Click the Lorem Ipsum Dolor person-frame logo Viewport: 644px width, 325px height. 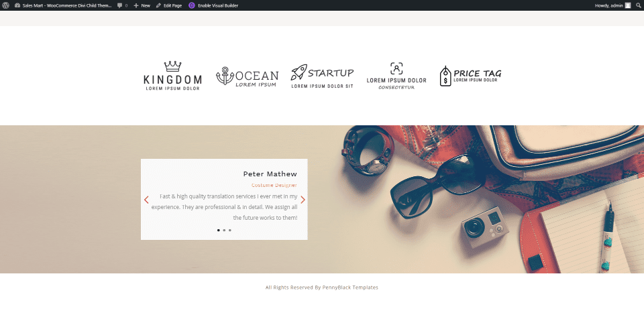396,76
